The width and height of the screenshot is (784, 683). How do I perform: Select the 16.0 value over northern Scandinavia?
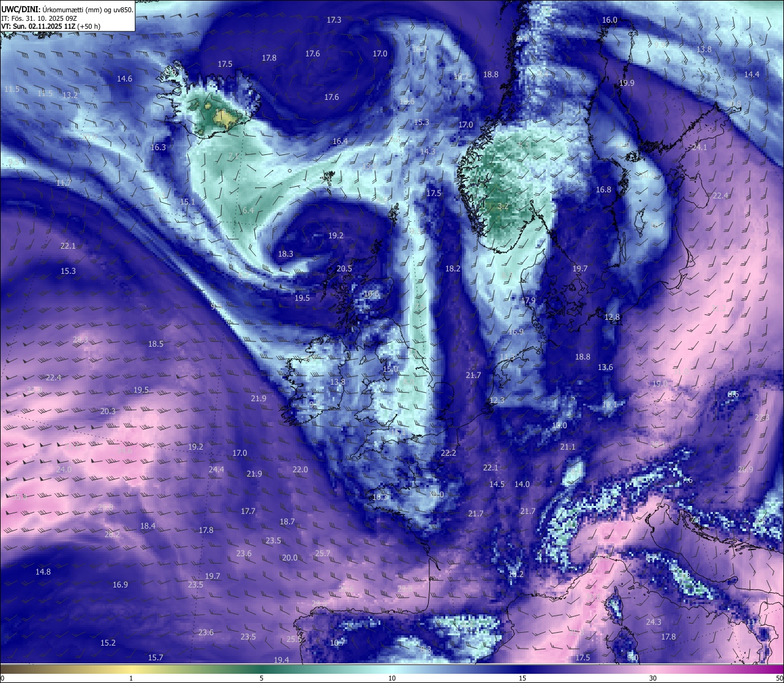click(609, 20)
